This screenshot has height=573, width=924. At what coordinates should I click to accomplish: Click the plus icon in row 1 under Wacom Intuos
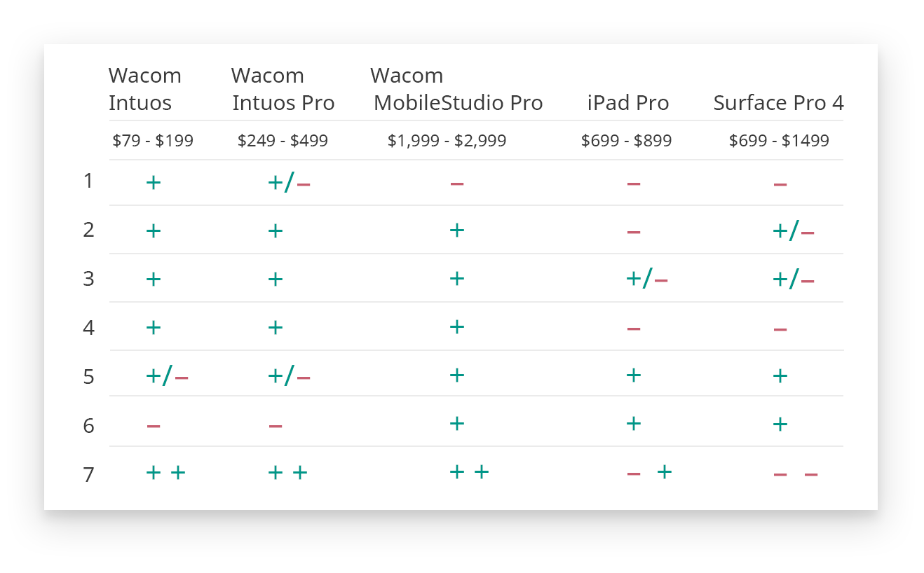[x=153, y=183]
